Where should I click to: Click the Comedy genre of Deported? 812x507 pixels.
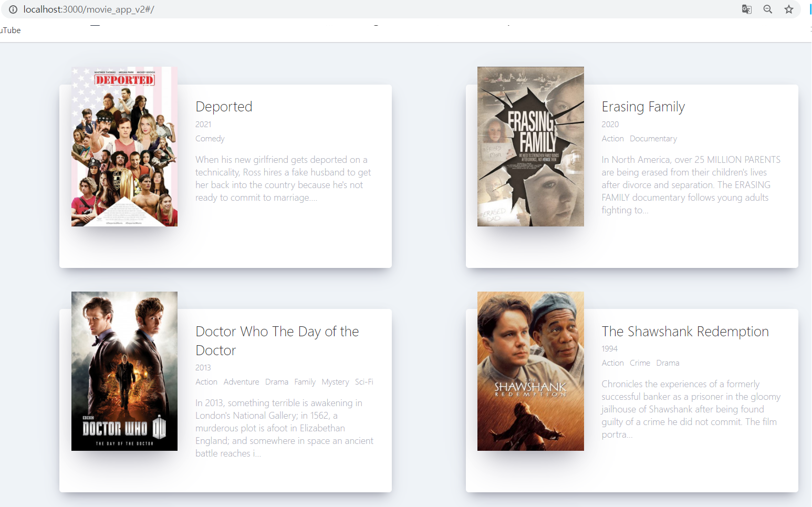click(x=210, y=139)
